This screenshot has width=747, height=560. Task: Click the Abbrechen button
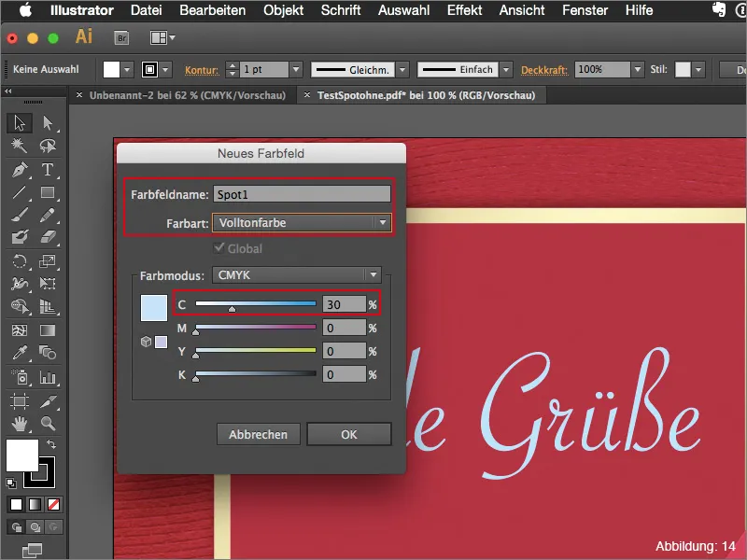pyautogui.click(x=259, y=434)
